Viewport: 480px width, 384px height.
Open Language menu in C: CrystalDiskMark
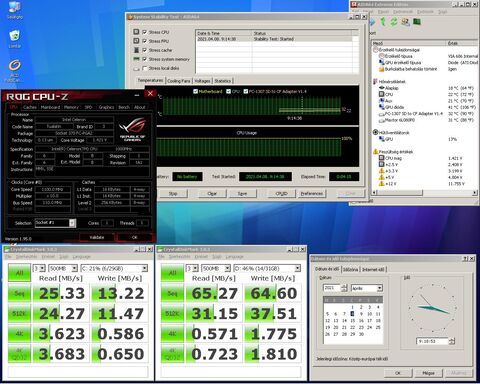click(x=82, y=257)
